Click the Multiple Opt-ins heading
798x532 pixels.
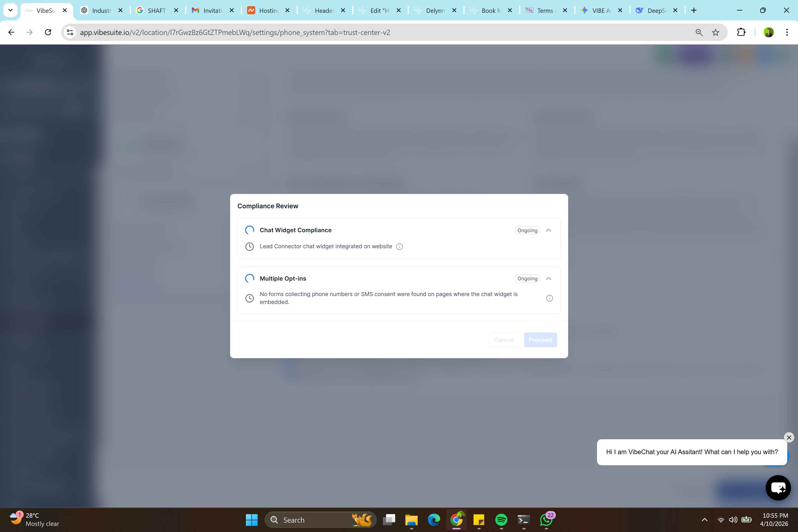283,278
